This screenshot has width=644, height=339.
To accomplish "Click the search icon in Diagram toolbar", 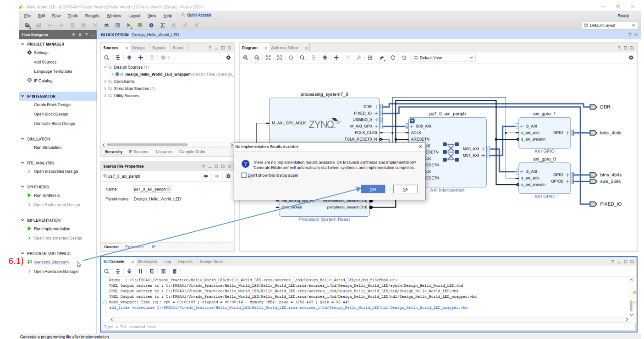I will coord(302,58).
